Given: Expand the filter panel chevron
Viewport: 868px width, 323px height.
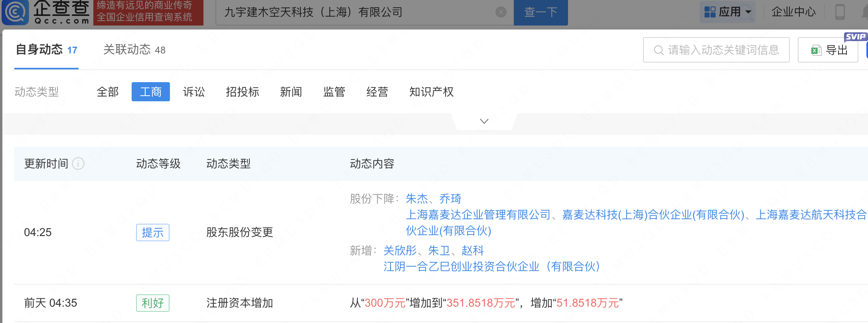Looking at the screenshot, I should (484, 121).
